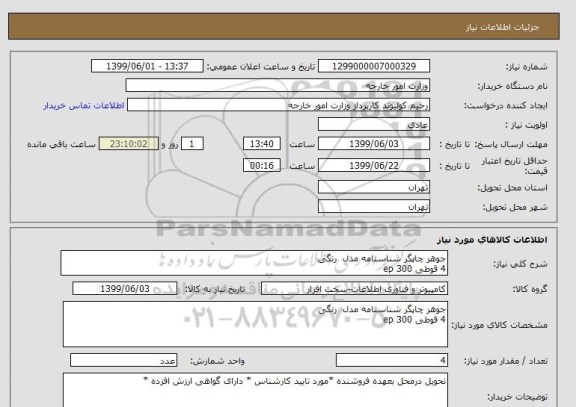Select the remaining time countdown 23:10:02
This screenshot has height=407, width=576.
click(x=129, y=144)
